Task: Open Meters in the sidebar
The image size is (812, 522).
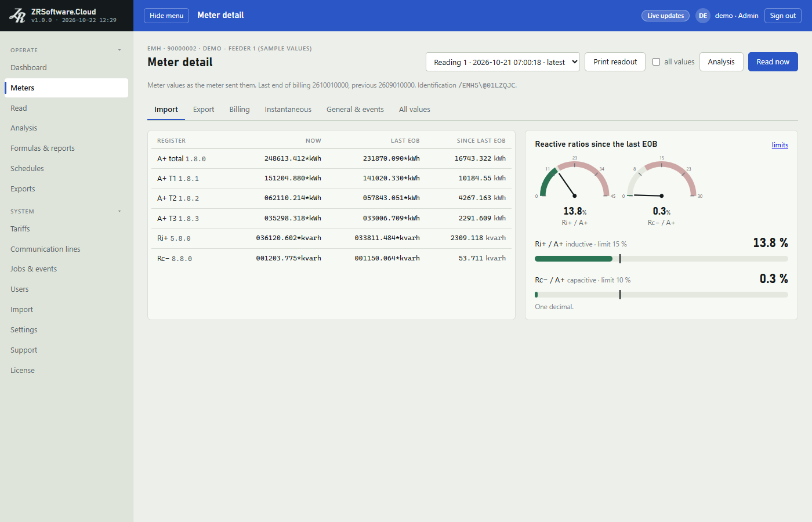Action: tap(66, 88)
